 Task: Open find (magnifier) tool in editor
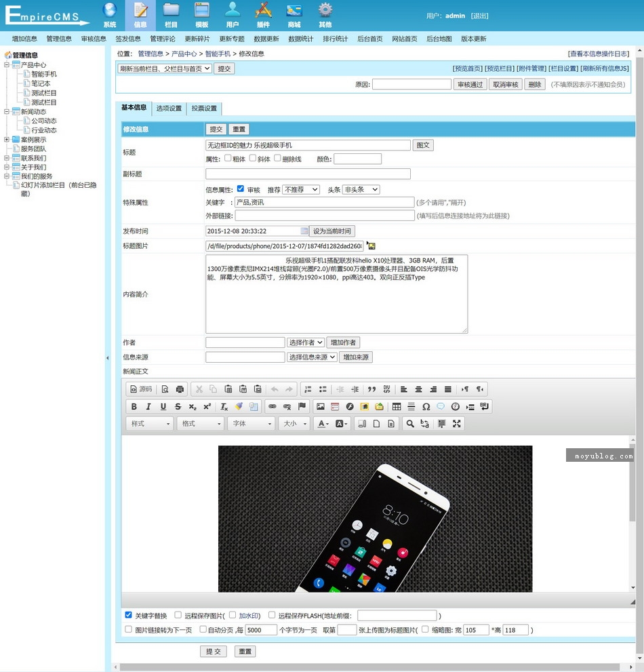pos(410,423)
